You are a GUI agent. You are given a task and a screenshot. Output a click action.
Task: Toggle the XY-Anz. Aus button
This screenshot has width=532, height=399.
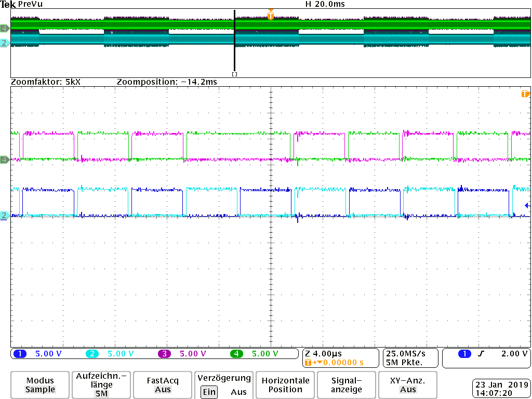(407, 385)
